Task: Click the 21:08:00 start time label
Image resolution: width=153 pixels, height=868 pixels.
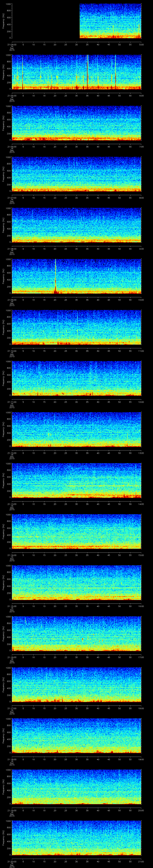Action: [12, 249]
